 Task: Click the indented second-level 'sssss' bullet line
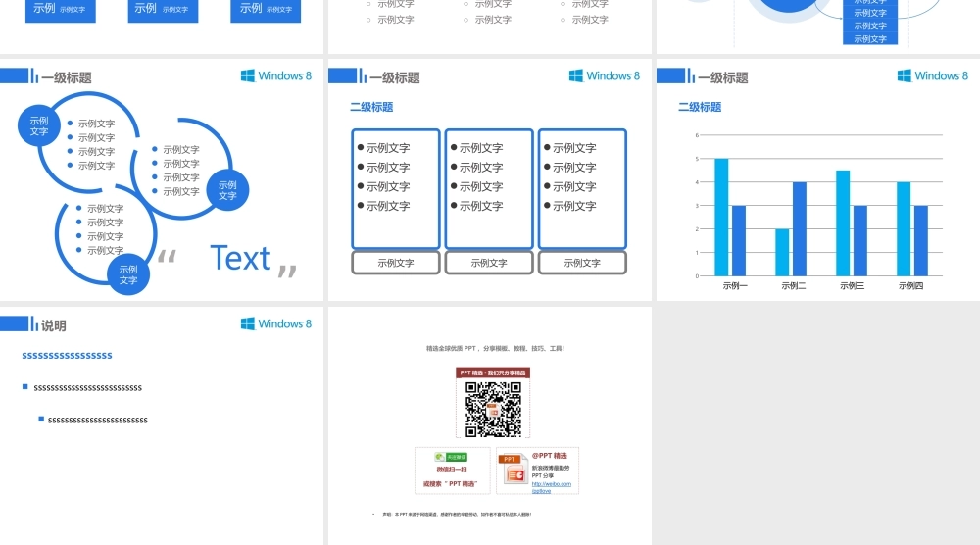pos(97,420)
